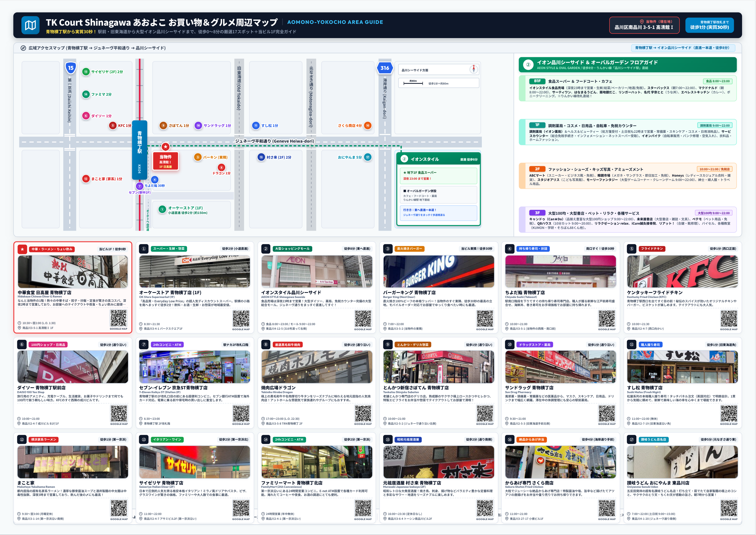The height and width of the screenshot is (535, 756).
Task: Click the Saboten number 9 map pin
Action: (163, 126)
